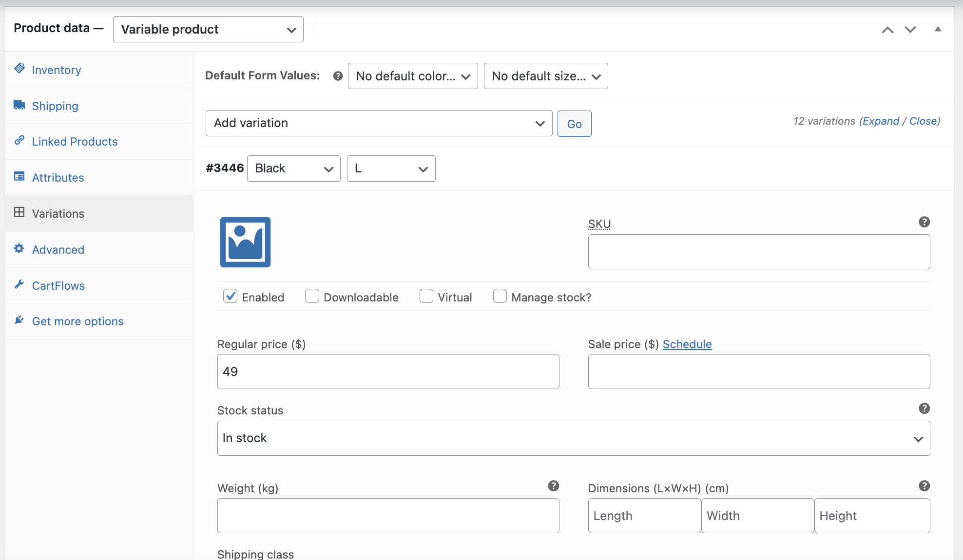Collapse the Product data panel triangle

pyautogui.click(x=938, y=29)
